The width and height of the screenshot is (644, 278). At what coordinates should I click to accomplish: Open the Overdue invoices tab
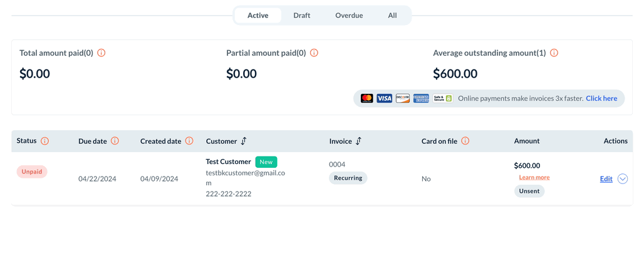pos(349,15)
